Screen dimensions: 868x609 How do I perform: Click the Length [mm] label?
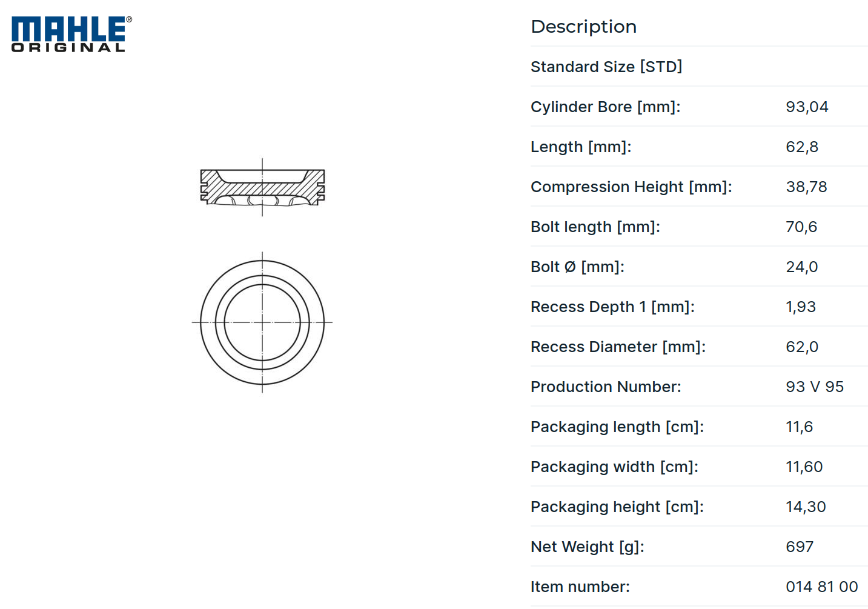pyautogui.click(x=581, y=147)
